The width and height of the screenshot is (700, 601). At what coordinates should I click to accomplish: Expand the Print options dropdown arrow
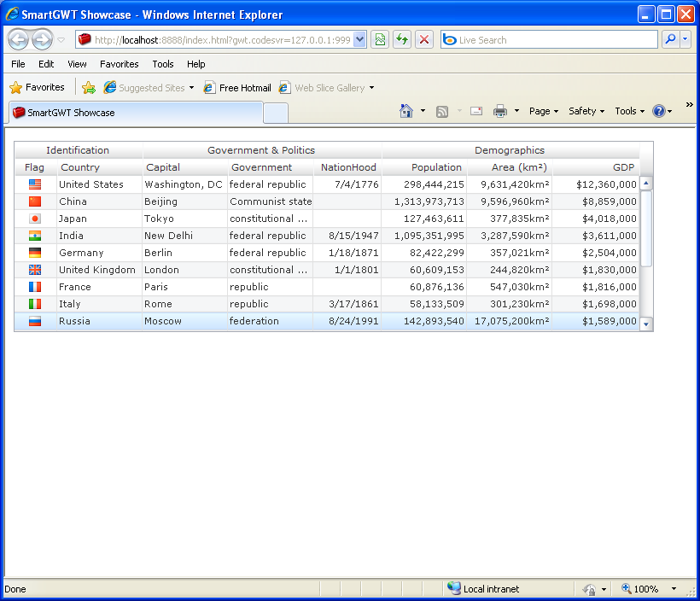tap(517, 111)
